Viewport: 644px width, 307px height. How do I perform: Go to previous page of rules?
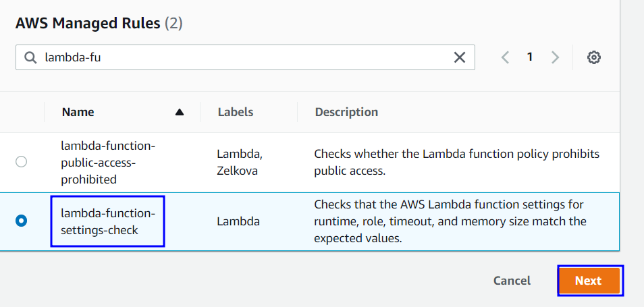505,57
